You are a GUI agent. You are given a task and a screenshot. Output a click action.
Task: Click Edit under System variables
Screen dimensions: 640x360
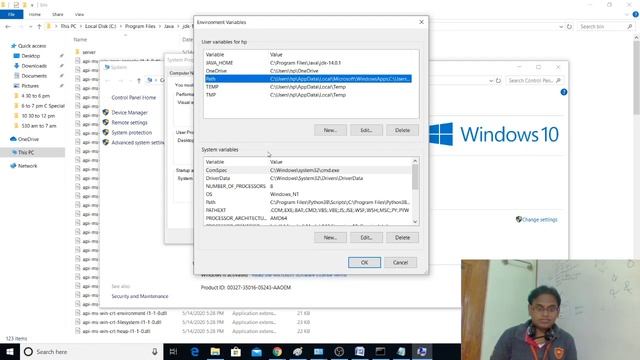click(366, 238)
